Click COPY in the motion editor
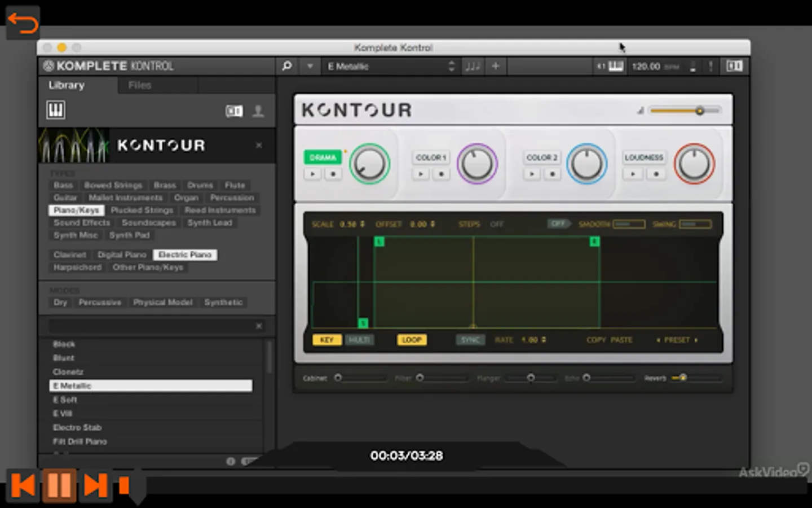 [x=596, y=340]
